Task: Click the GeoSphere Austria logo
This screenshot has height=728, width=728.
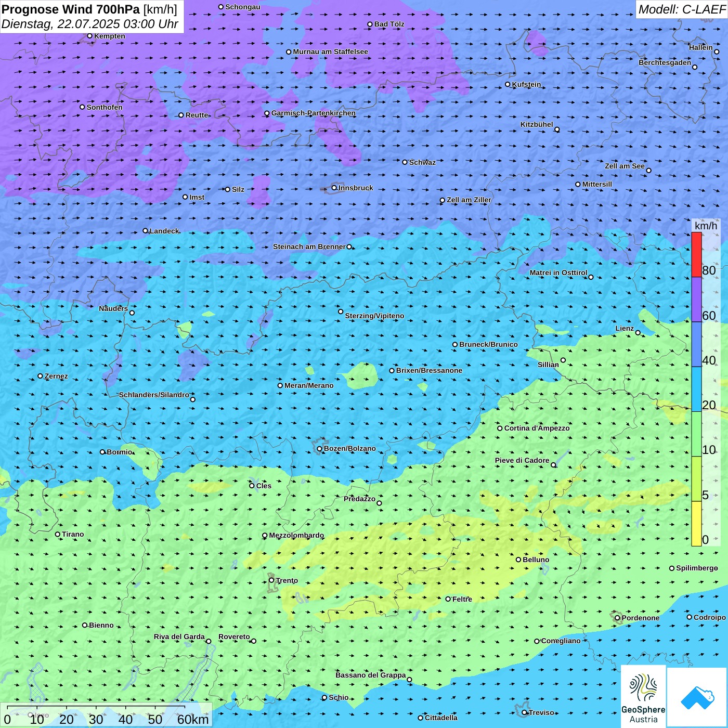Action: pyautogui.click(x=643, y=697)
